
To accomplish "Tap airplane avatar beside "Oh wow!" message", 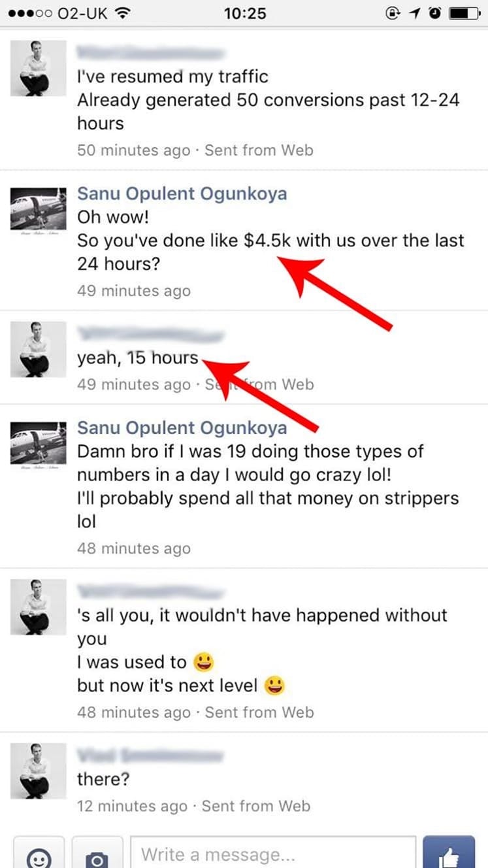I will 39,210.
